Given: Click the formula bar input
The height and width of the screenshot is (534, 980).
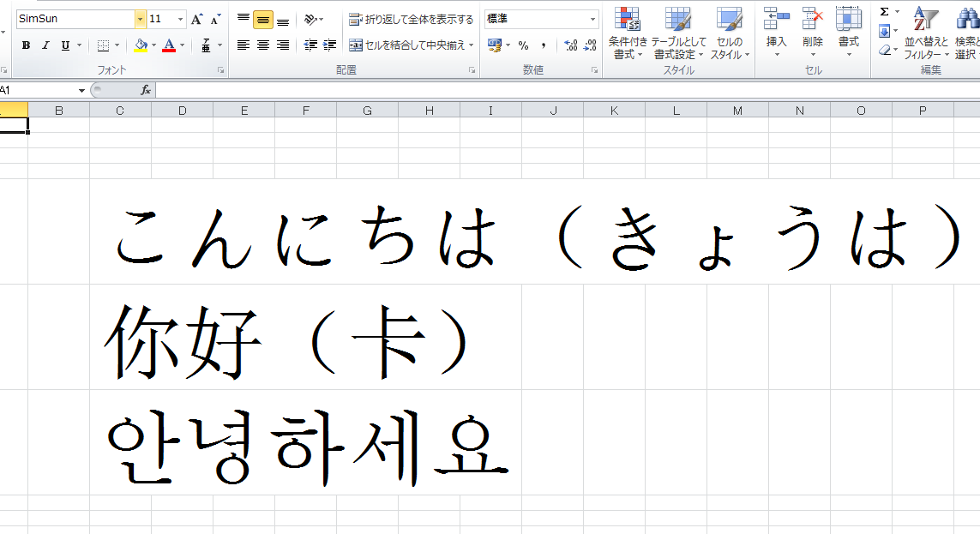Looking at the screenshot, I should (568, 91).
